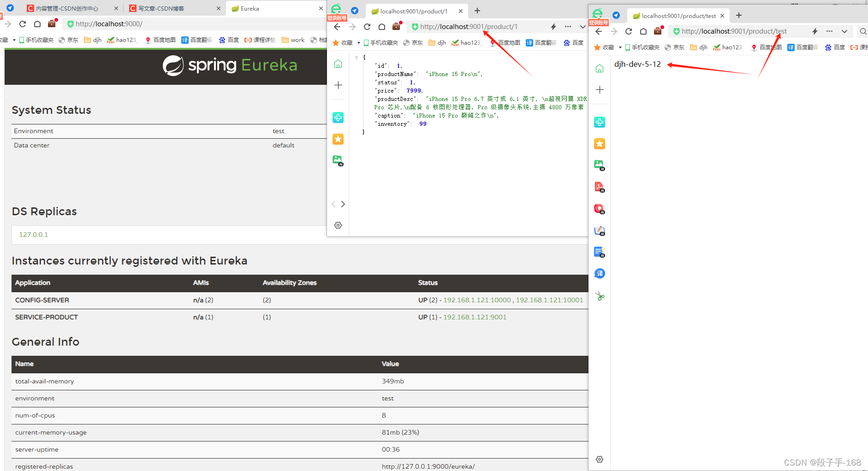The image size is (868, 471).
Task: Open orange star favorites in product/1 sidebar
Action: coord(338,139)
